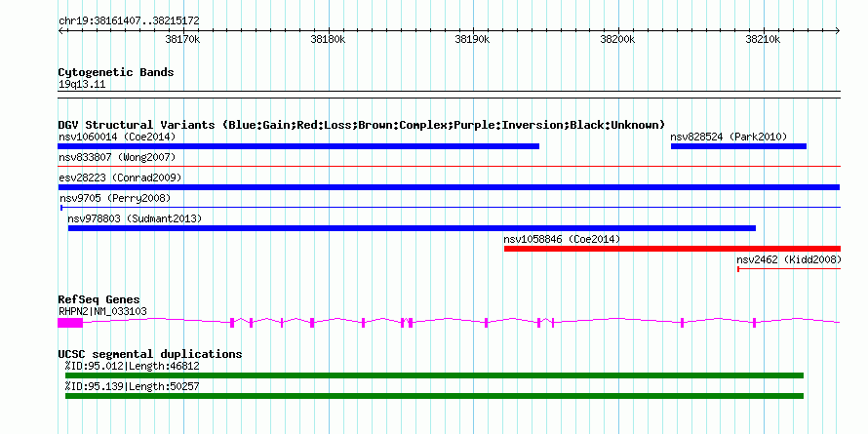Open label nsv9705 (Perry2008)
The image size is (868, 434).
pyautogui.click(x=115, y=198)
